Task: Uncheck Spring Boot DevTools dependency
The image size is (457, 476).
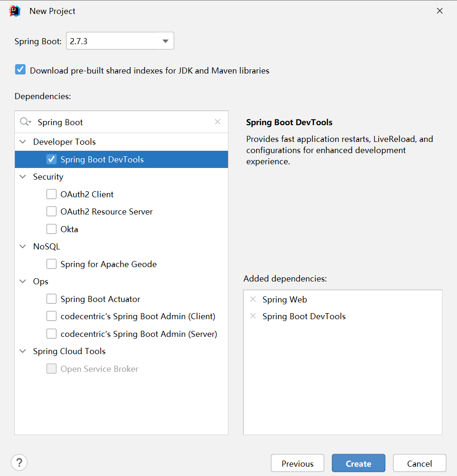Action: pos(51,159)
